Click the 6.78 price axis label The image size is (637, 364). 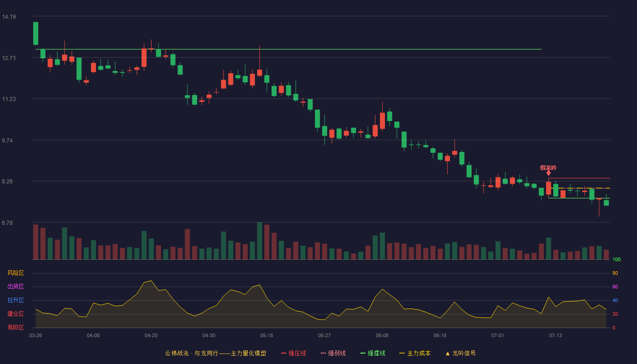(x=7, y=223)
